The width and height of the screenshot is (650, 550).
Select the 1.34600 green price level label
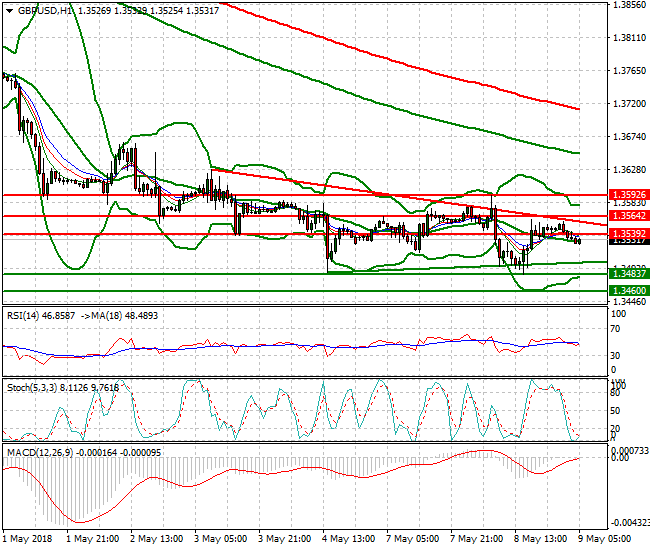(x=629, y=291)
